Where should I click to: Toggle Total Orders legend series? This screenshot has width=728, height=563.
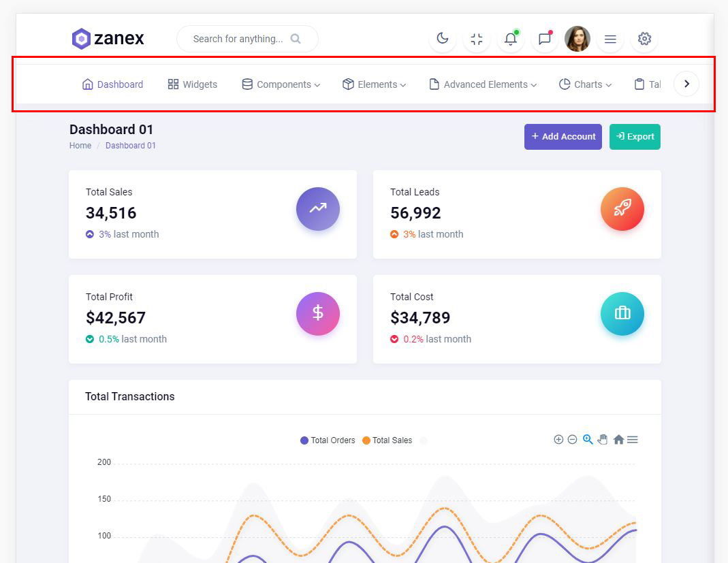point(328,440)
